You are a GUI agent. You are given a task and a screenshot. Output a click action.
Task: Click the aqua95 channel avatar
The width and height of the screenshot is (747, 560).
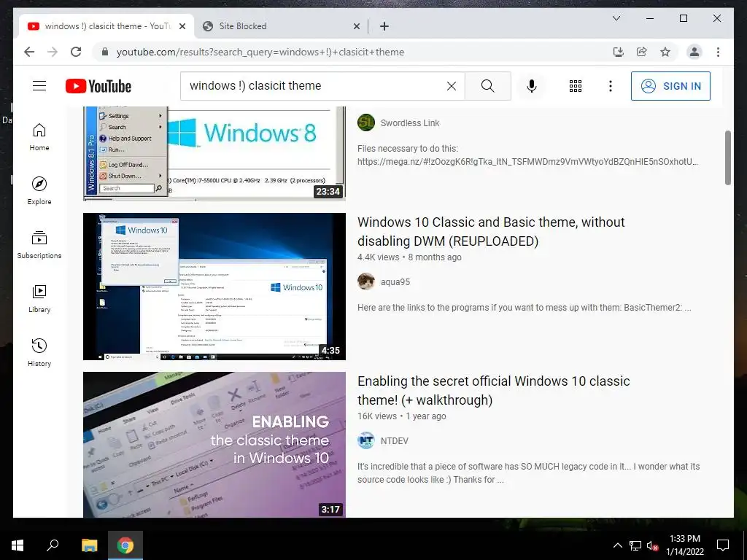366,282
